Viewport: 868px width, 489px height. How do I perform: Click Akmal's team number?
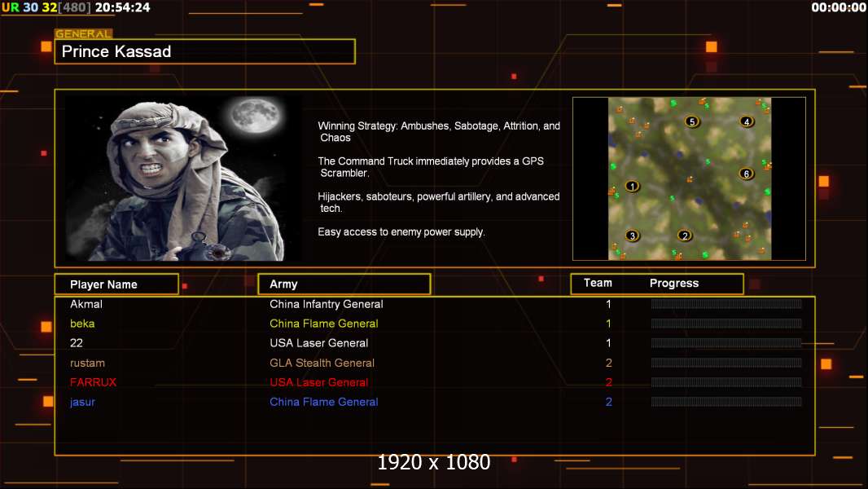[608, 304]
